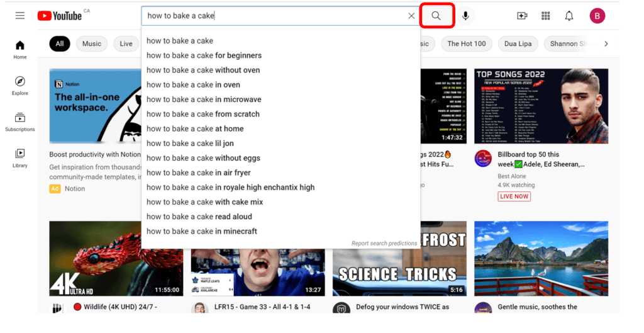Open the Create video icon
The height and width of the screenshot is (333, 644).
click(522, 16)
